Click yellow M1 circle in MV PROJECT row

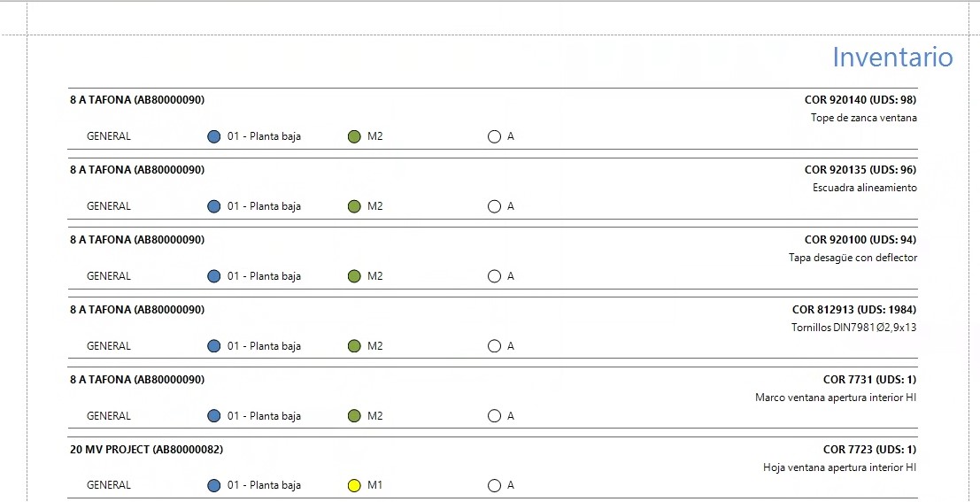(354, 485)
